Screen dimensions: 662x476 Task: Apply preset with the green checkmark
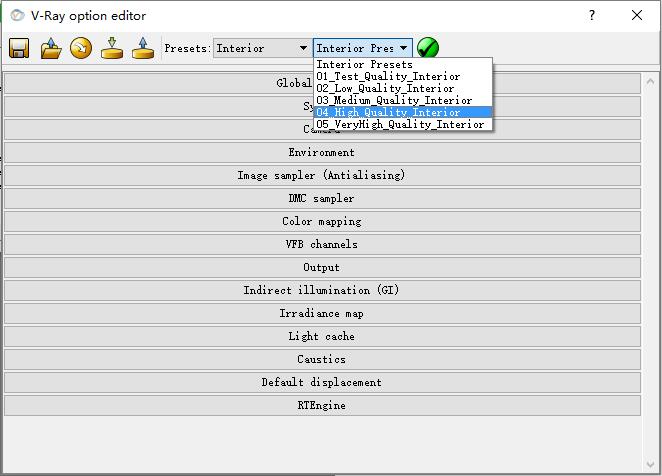point(428,48)
